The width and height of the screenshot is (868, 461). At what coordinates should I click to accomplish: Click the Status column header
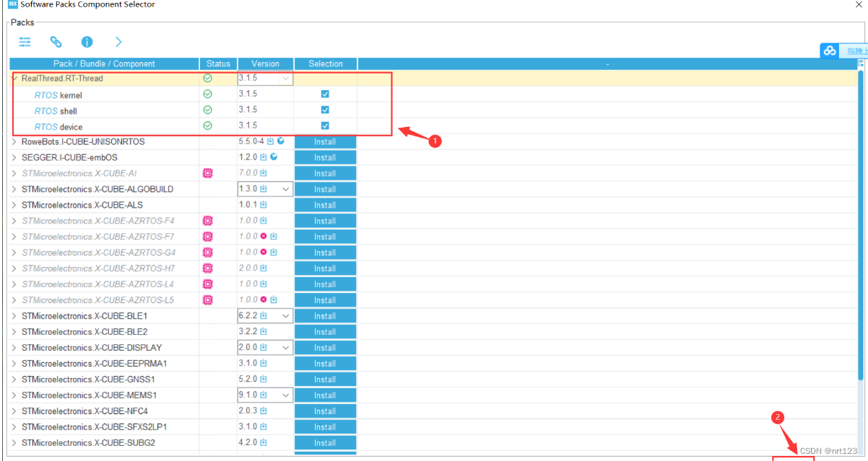coord(218,63)
